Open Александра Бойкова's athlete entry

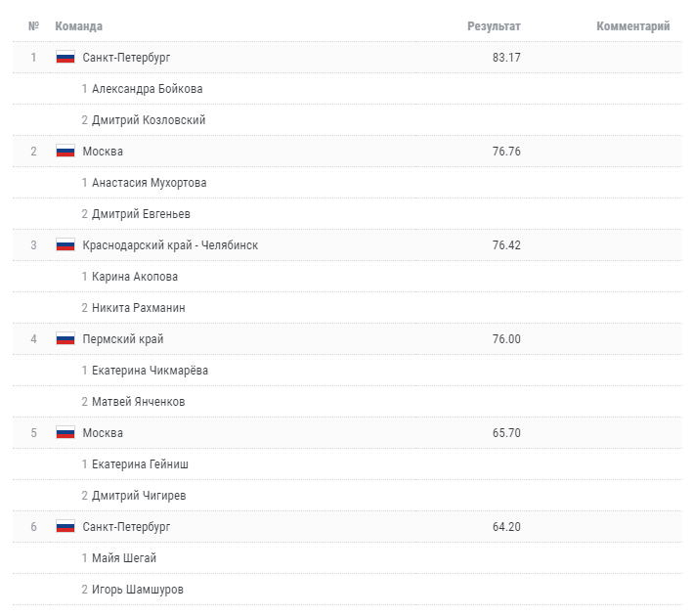point(148,89)
